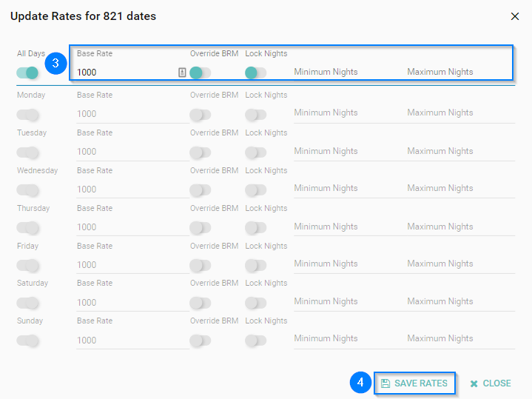Toggle Lock Nights in the All Days row
The image size is (532, 399).
(255, 73)
